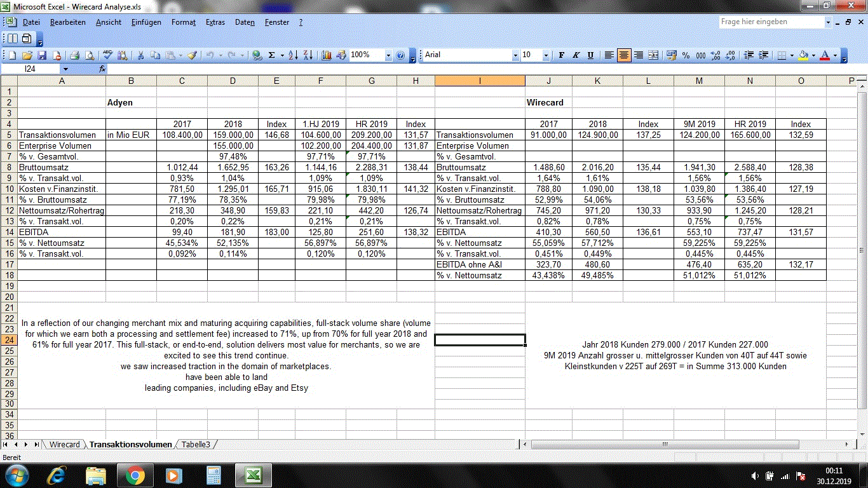Activate the Format Painter brush
This screenshot has height=488, width=868.
[193, 55]
